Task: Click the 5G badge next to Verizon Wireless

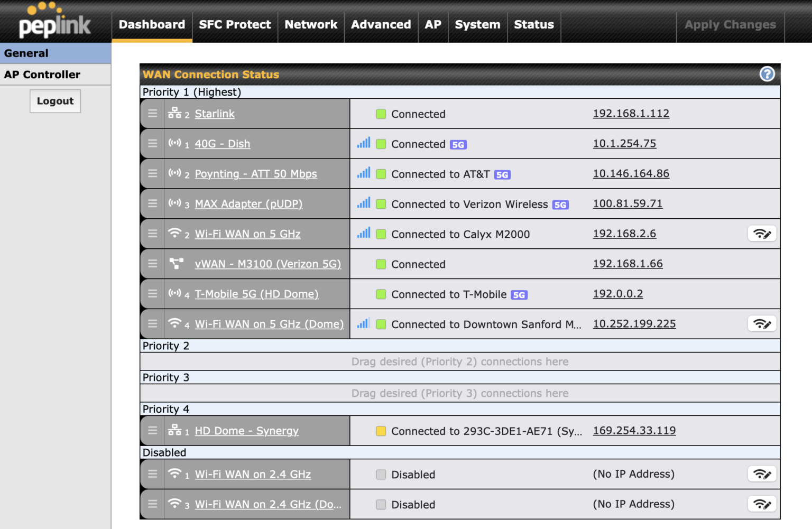Action: tap(560, 204)
